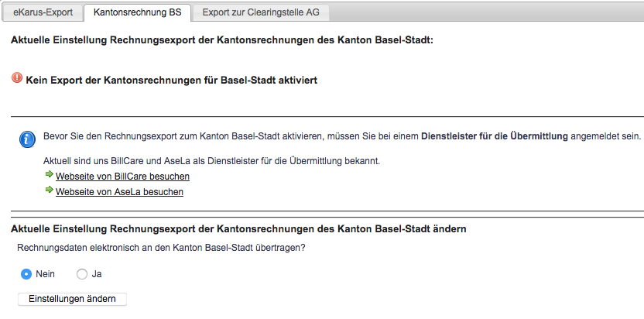Click bold 'Dienstleister für die Übermittlung' text
Screen dimensions: 644x319
point(494,136)
